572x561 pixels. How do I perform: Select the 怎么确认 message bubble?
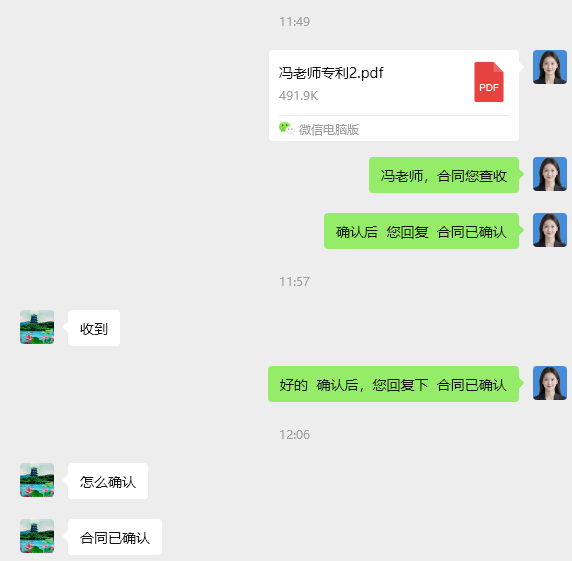108,481
